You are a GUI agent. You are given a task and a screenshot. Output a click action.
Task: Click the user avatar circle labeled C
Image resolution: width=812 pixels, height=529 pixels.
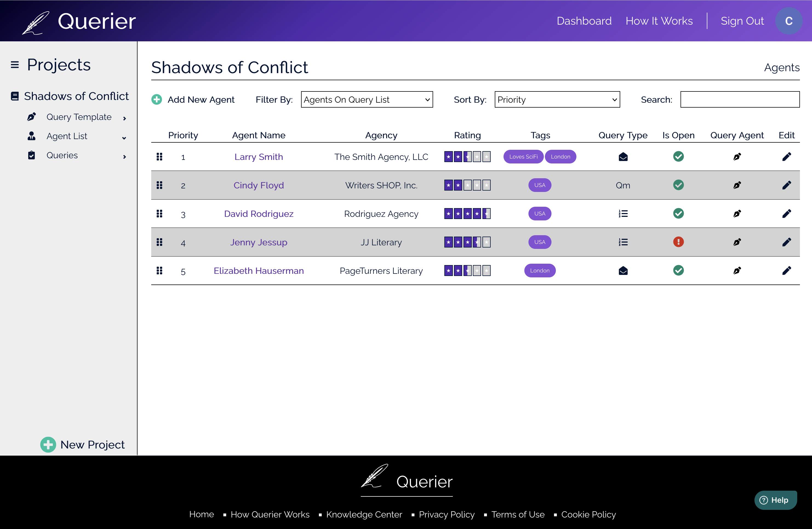[788, 21]
